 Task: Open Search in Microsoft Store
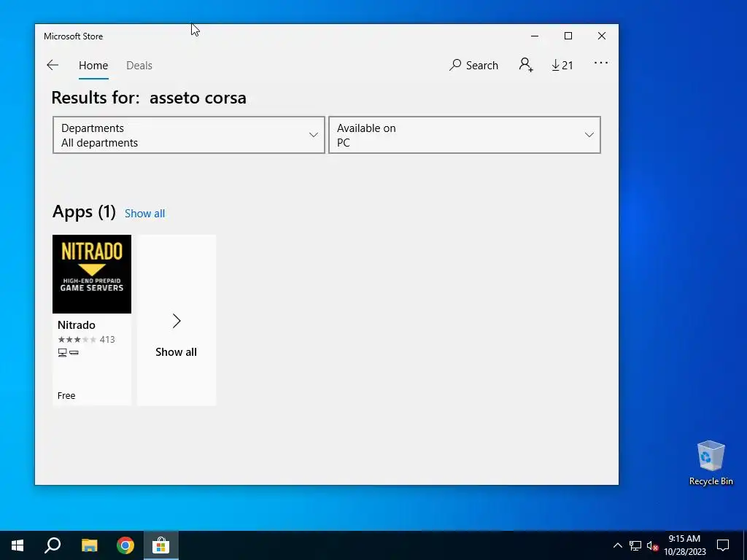pyautogui.click(x=473, y=65)
